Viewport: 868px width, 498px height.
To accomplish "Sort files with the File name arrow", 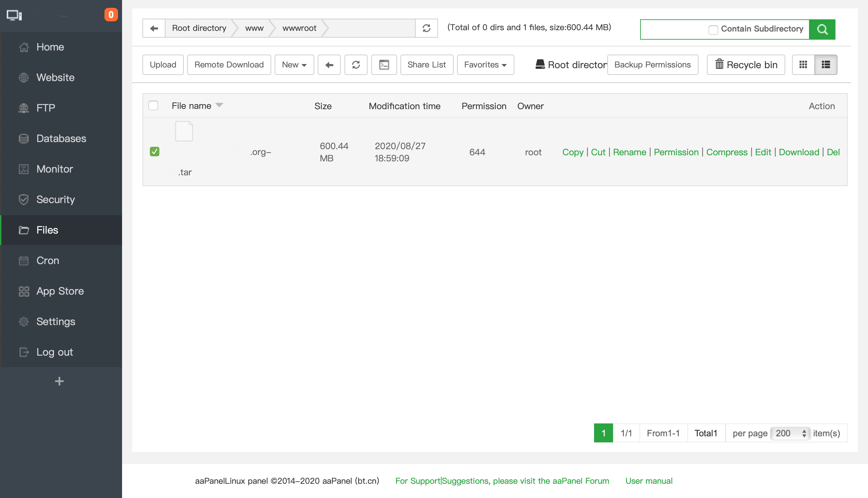I will (219, 105).
